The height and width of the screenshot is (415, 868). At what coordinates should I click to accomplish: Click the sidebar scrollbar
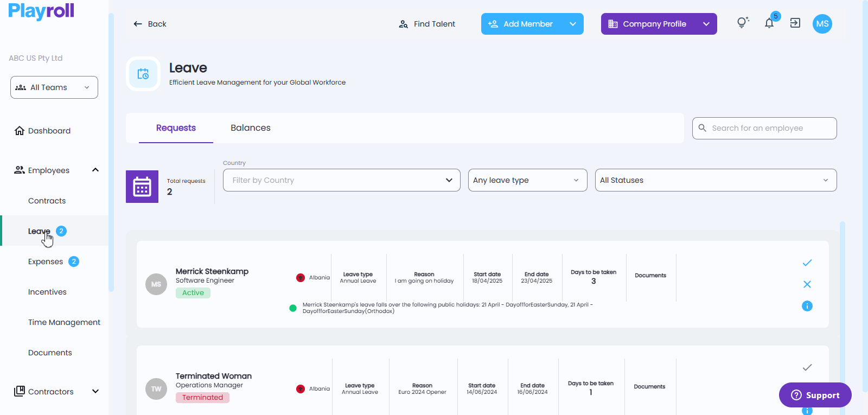coord(111,152)
